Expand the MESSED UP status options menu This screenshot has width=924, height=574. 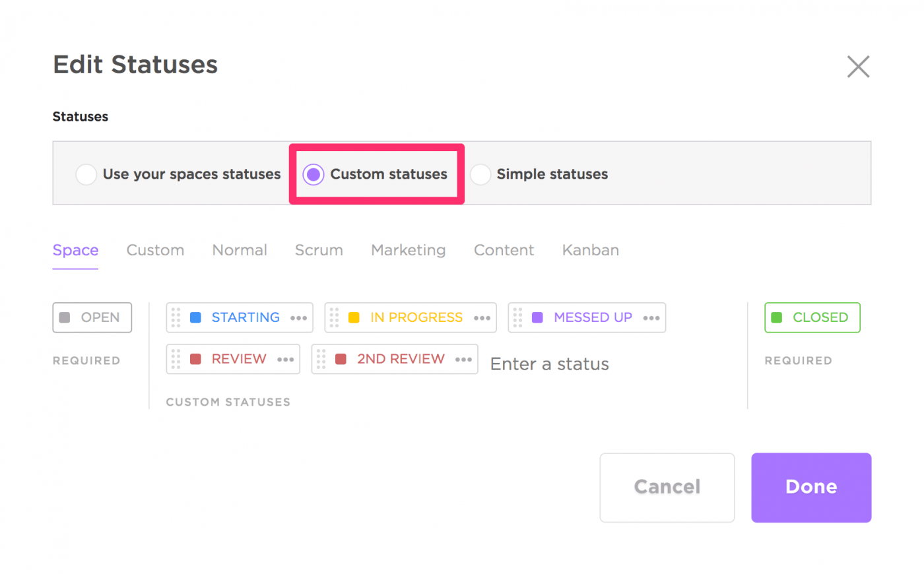coord(651,318)
